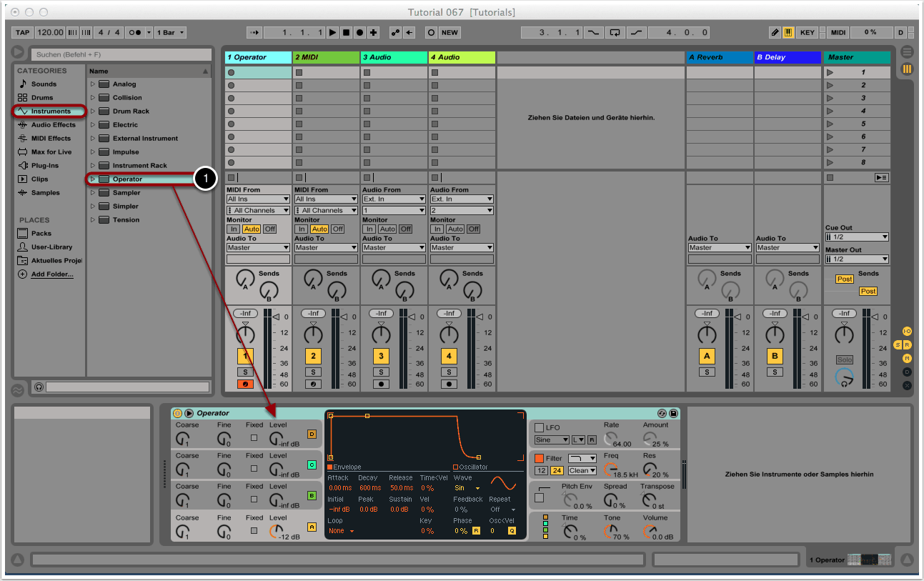Image resolution: width=924 pixels, height=581 pixels.
Task: Click the browser search field
Action: click(120, 54)
